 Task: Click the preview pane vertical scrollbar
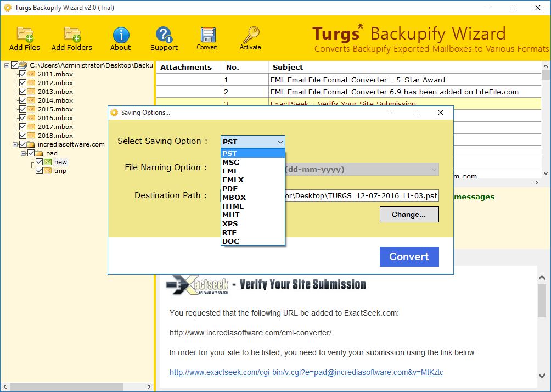[x=543, y=307]
